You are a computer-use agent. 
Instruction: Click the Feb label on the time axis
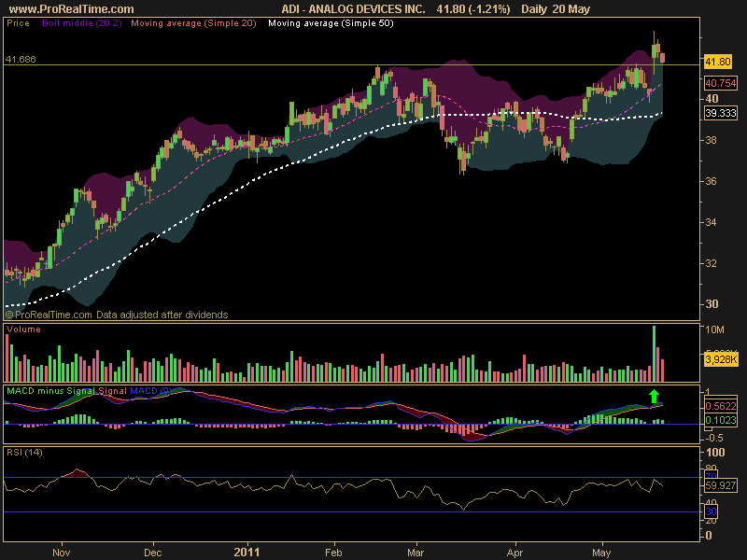(x=333, y=553)
